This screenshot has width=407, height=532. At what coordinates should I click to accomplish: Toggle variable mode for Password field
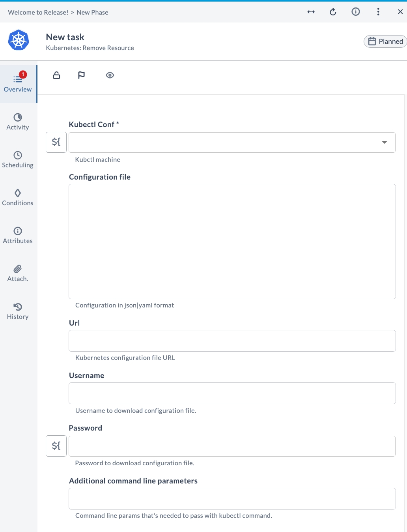(x=56, y=446)
